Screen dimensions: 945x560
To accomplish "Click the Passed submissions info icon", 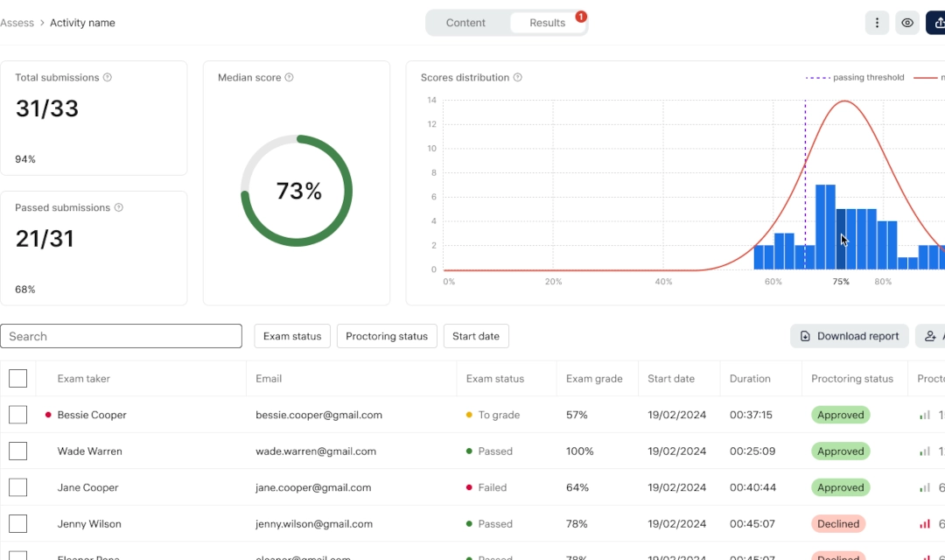I will [118, 208].
